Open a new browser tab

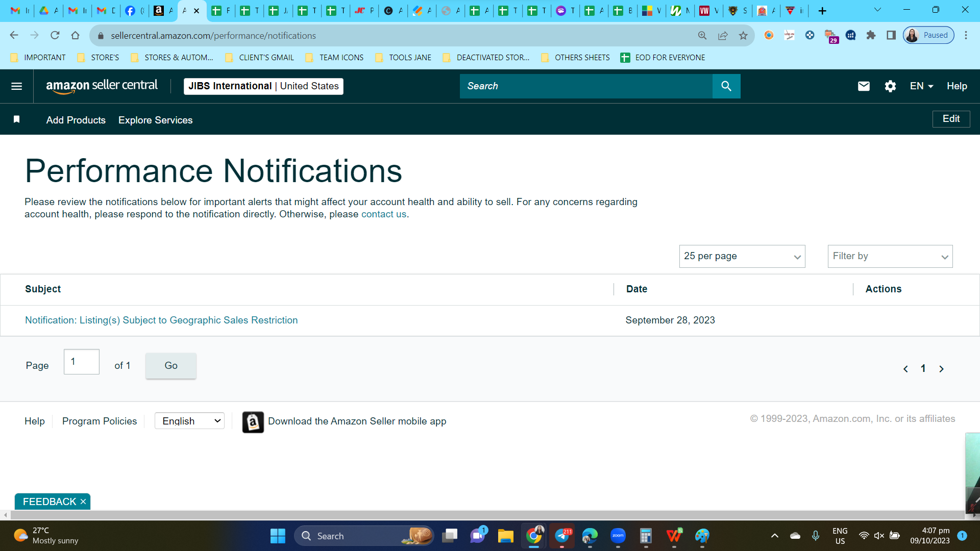pos(822,11)
